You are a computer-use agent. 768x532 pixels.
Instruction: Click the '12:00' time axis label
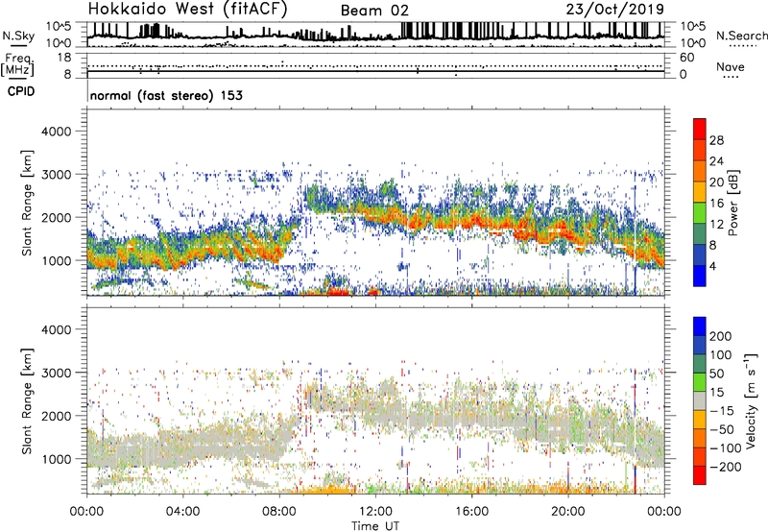pyautogui.click(x=375, y=512)
